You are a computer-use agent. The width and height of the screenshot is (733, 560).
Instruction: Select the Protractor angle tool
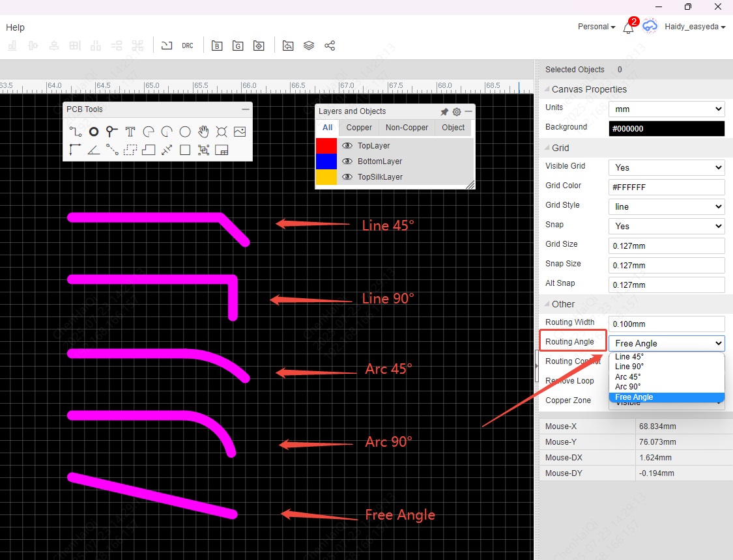94,150
